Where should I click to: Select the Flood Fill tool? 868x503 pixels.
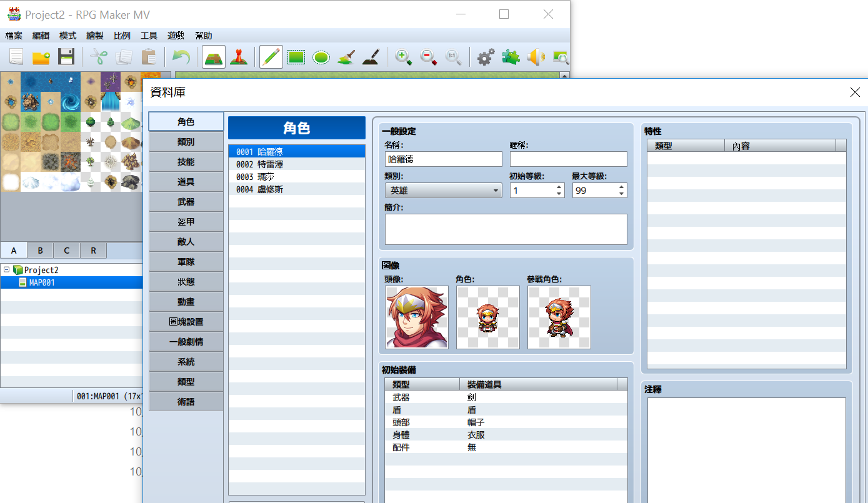click(x=346, y=57)
